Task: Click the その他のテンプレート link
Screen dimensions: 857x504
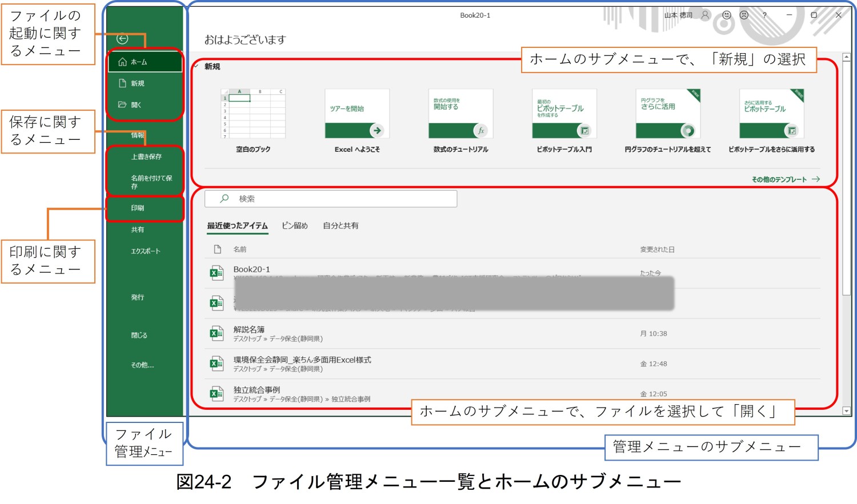Action: coord(786,179)
